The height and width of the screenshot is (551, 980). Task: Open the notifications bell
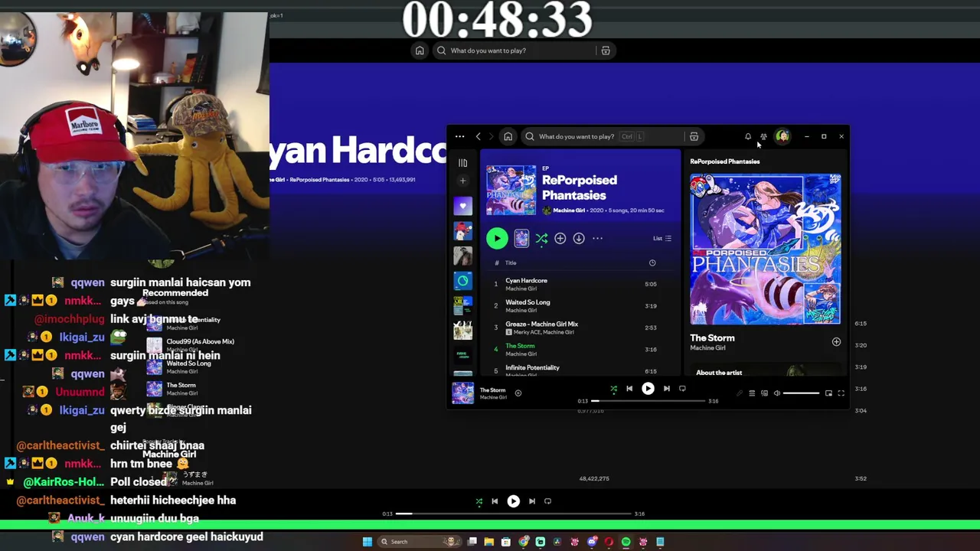pyautogui.click(x=748, y=137)
